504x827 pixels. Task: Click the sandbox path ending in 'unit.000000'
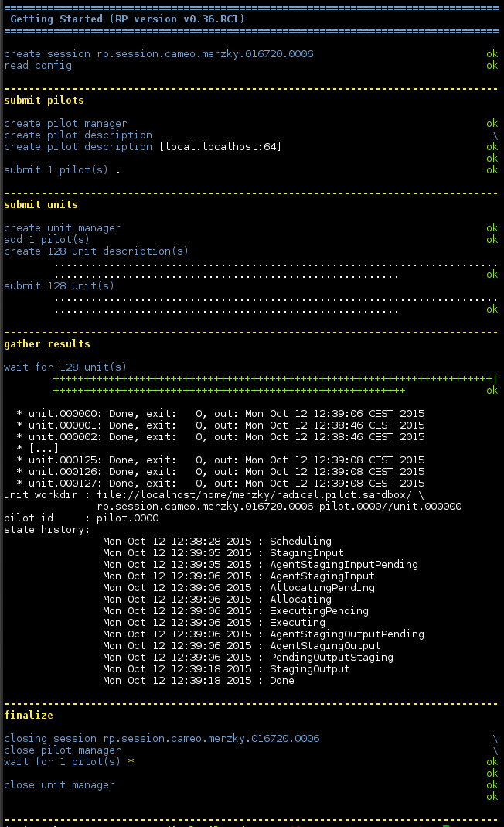point(279,506)
